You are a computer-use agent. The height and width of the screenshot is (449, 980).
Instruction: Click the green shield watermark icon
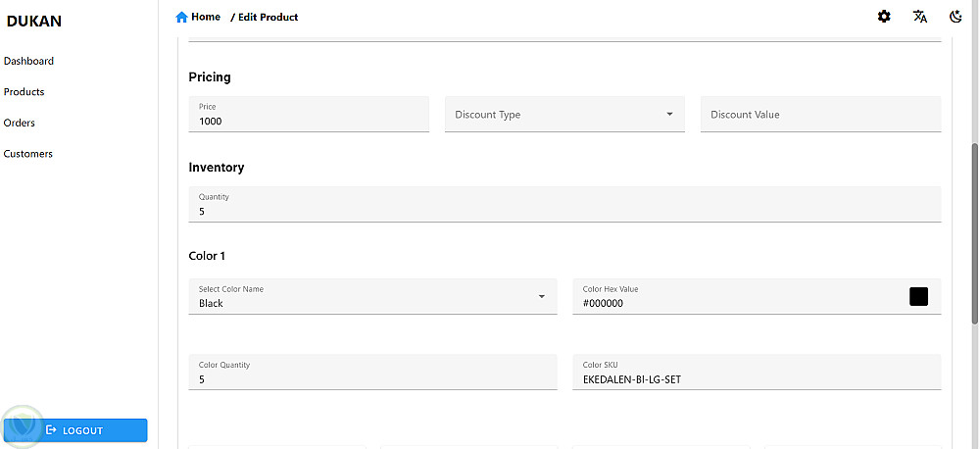23,425
